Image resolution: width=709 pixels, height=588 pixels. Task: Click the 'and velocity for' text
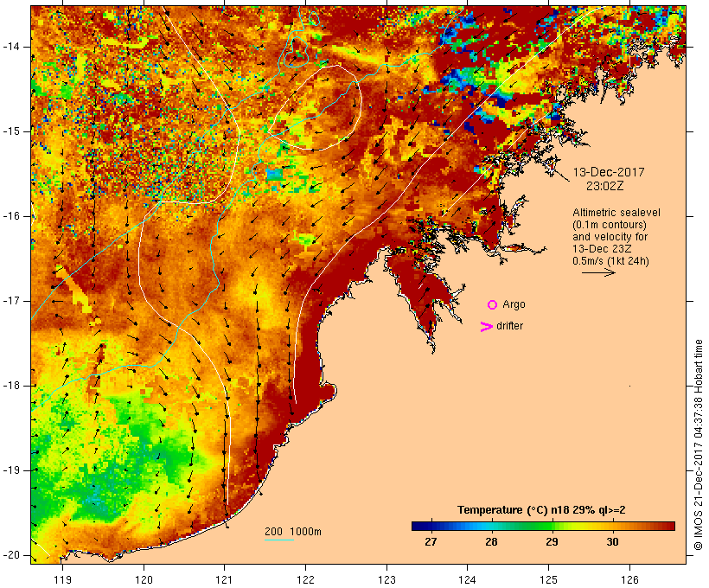pos(610,237)
